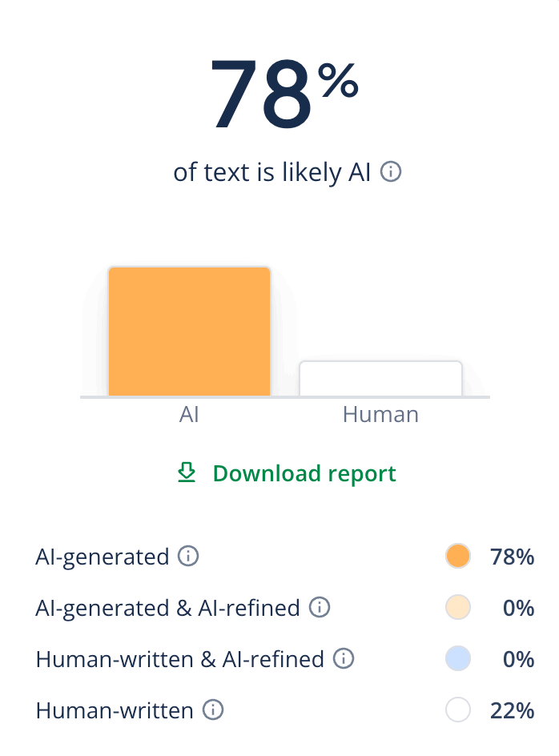The height and width of the screenshot is (756, 559).
Task: Click the 'AI-generated & AI-refined' label text
Action: pos(168,608)
